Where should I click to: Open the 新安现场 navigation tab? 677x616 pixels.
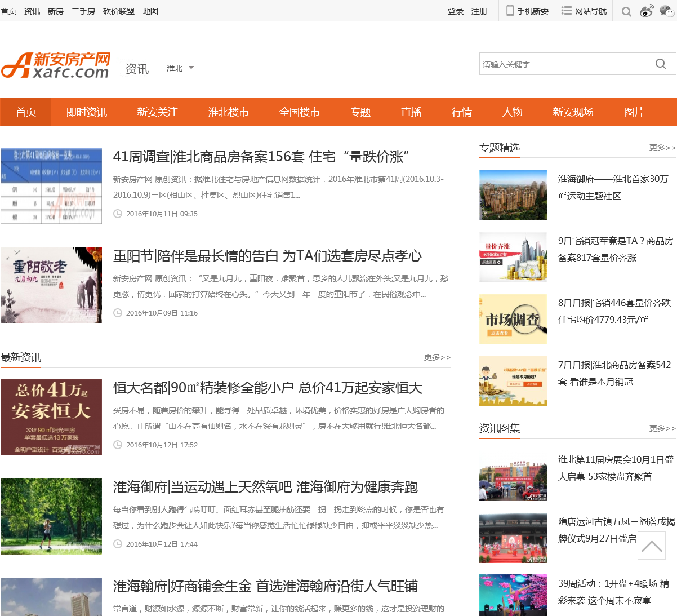573,112
